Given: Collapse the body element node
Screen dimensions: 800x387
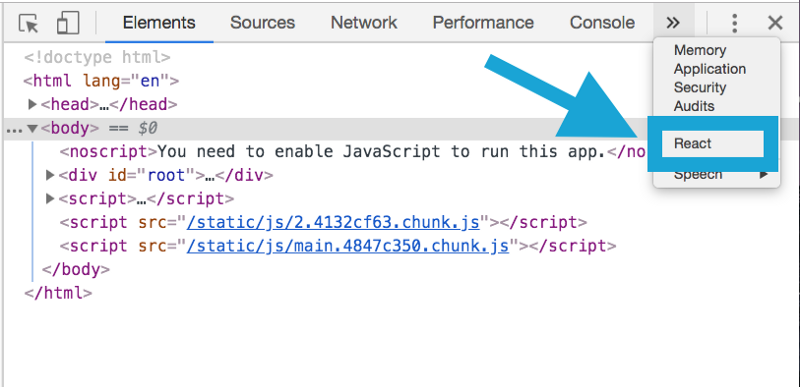Looking at the screenshot, I should point(33,128).
